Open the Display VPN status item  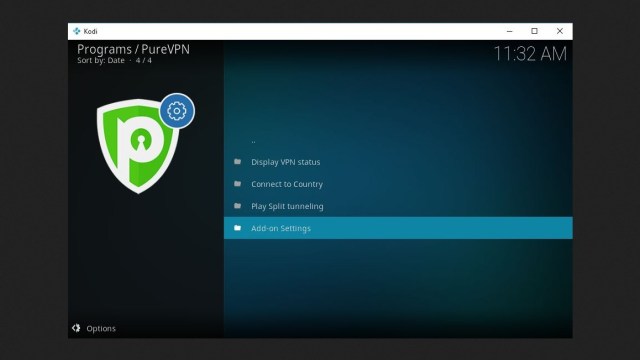point(398,162)
